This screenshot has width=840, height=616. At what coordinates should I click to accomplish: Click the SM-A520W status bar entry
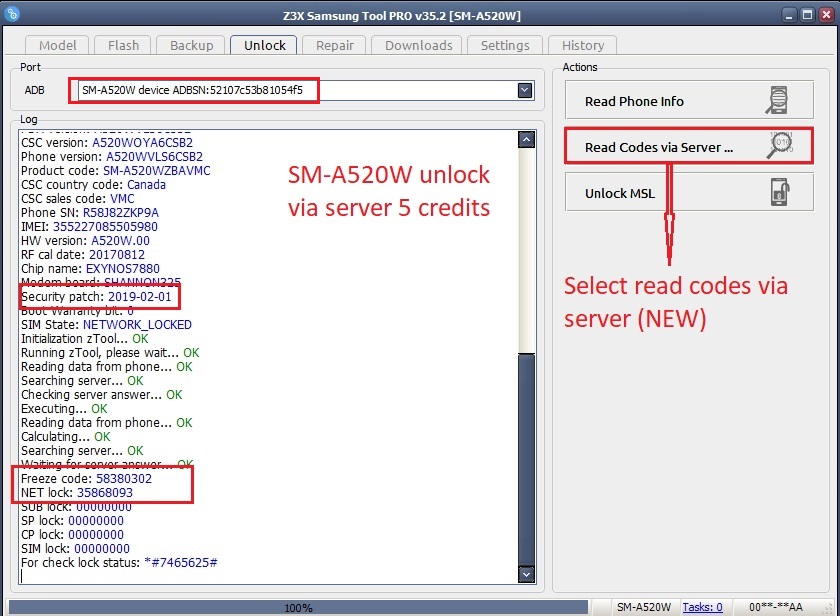pos(643,607)
